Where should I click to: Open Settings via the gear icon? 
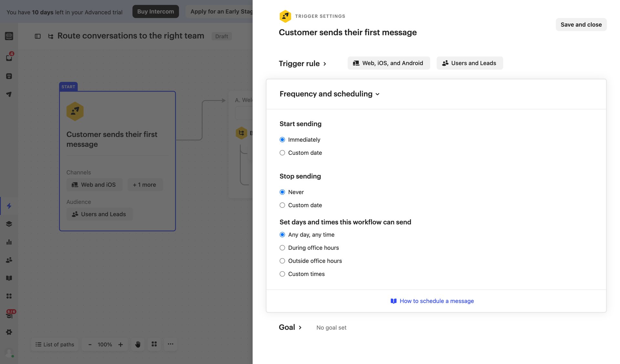tap(9, 332)
